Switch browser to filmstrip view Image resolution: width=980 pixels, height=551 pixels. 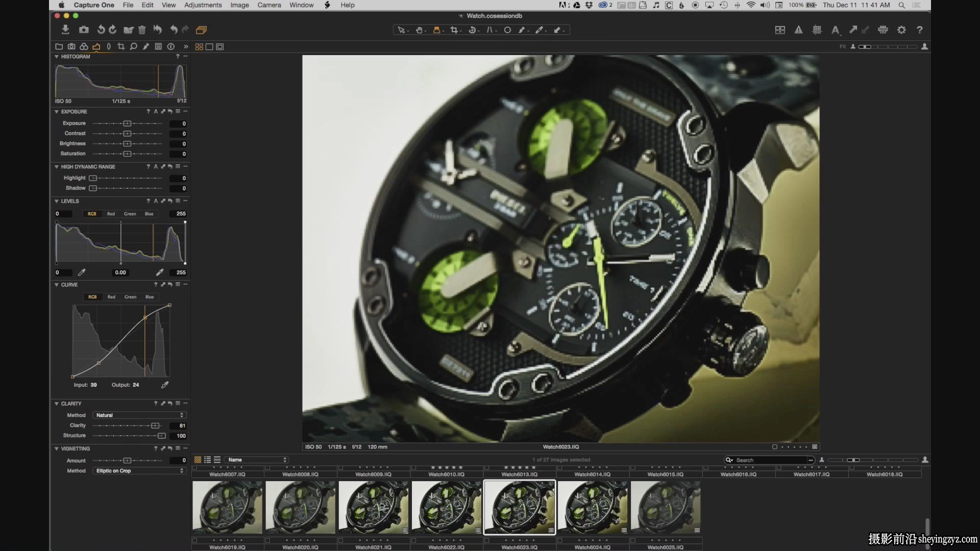pyautogui.click(x=217, y=460)
